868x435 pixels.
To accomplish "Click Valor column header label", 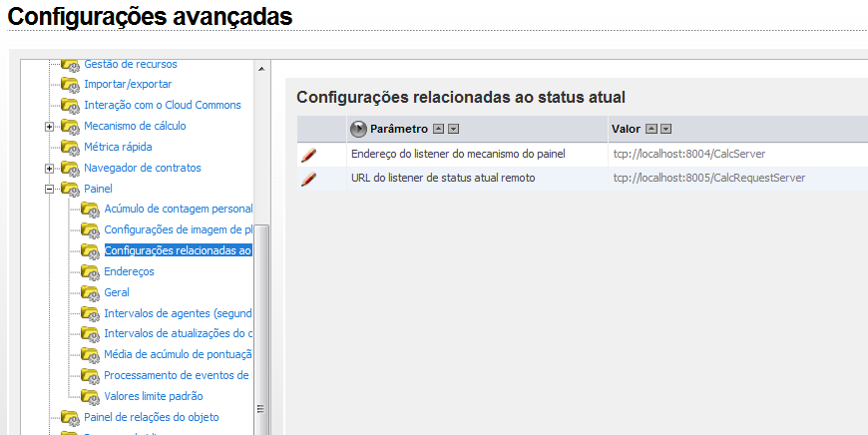I will [x=626, y=129].
